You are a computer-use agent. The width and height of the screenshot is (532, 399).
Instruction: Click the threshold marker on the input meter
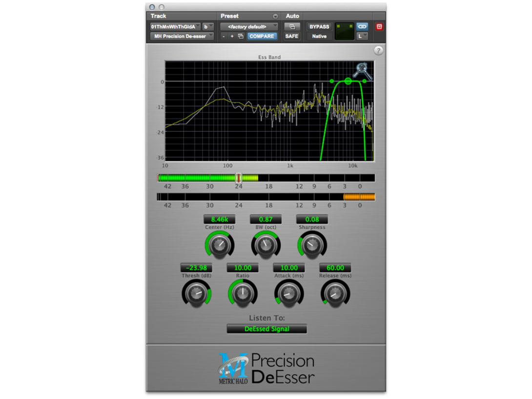coord(239,178)
